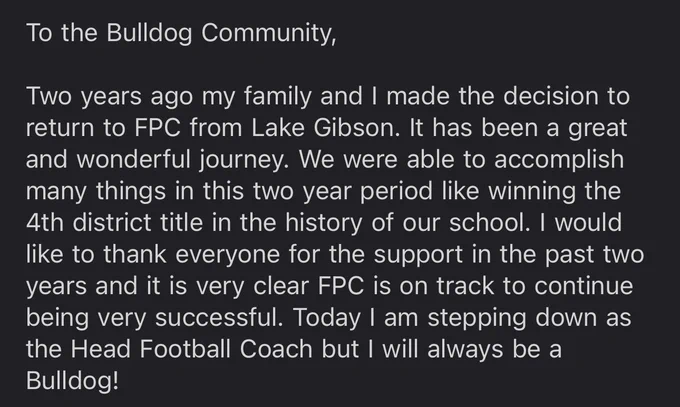This screenshot has width=680, height=407.
Task: Click the text '4th district title'
Action: [x=114, y=223]
